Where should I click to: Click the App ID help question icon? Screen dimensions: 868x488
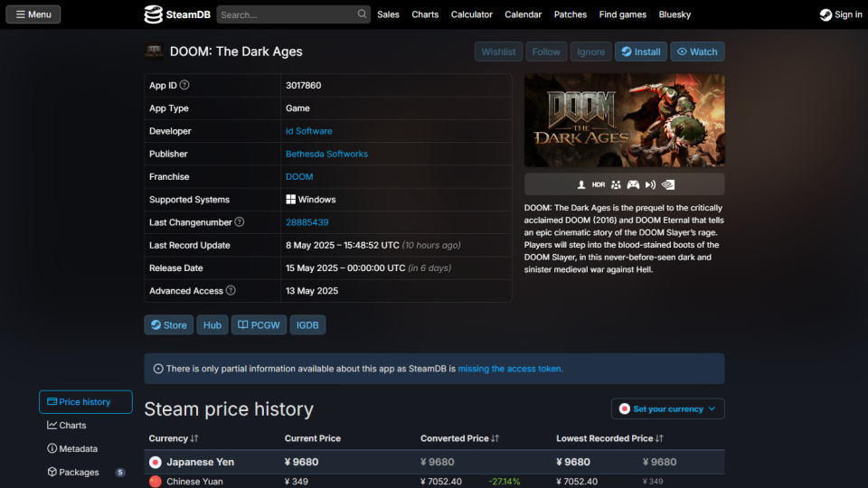click(184, 85)
